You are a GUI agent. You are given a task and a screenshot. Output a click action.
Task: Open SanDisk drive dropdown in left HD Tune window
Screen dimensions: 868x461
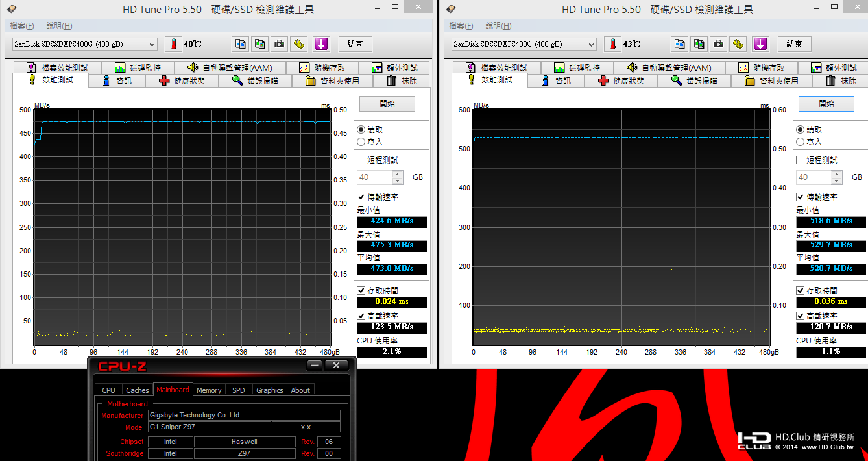(x=84, y=44)
